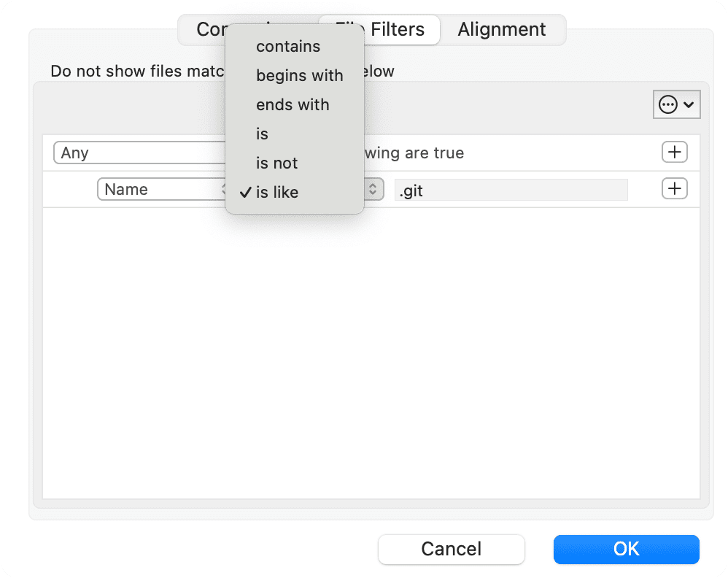Add a rule with the Any-row plus button
Viewport: 728px width, 578px height.
point(674,153)
